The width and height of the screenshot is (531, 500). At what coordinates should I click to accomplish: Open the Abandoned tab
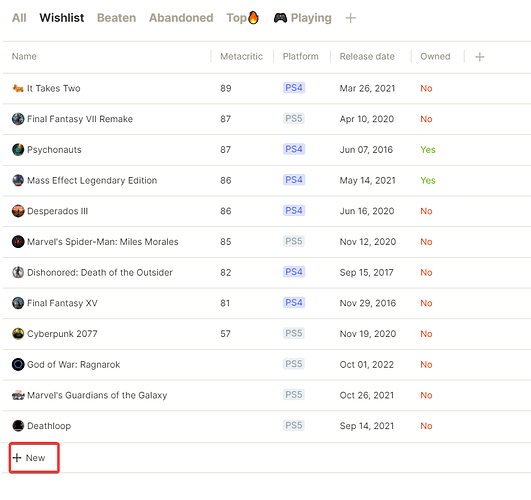(x=181, y=18)
